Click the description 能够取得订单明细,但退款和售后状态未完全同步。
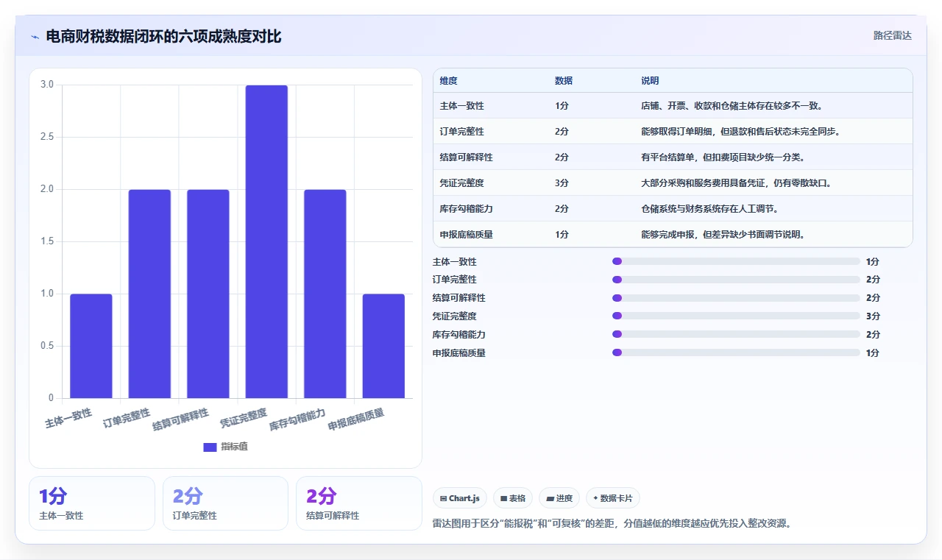 (740, 132)
